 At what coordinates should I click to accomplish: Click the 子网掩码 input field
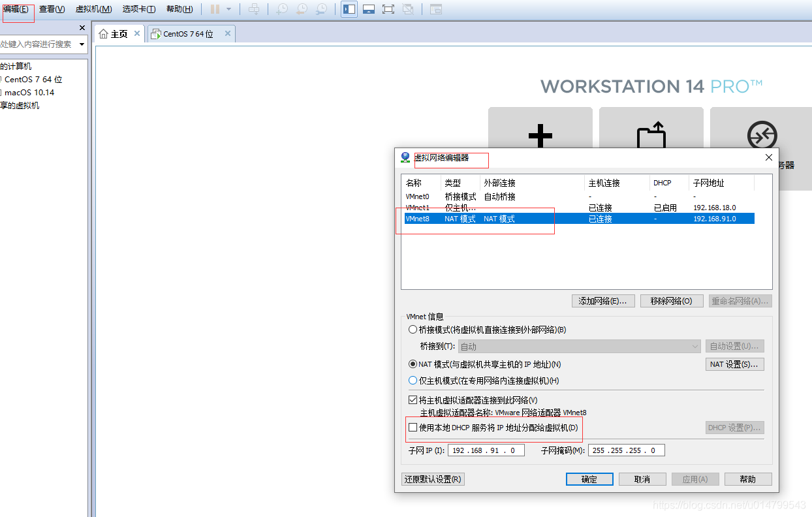tap(626, 450)
